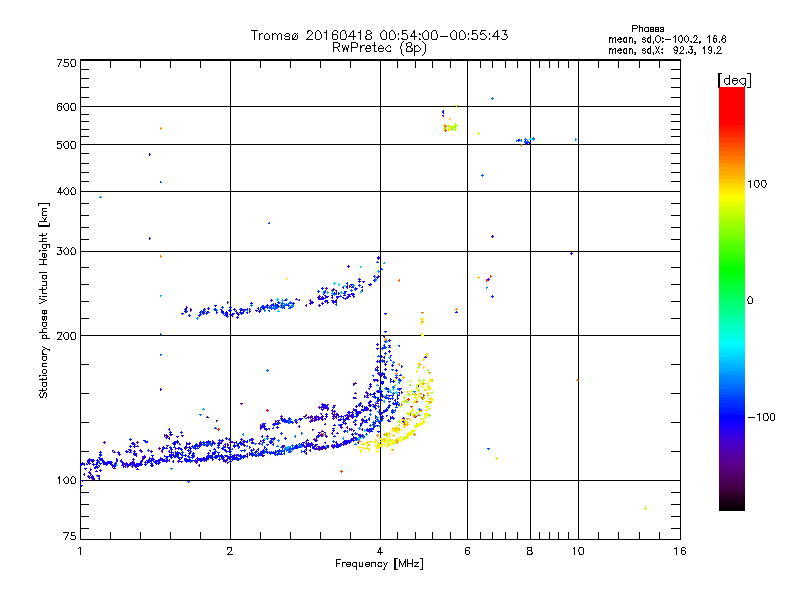Click the plot title "Tromsø 20160418 00:54:00-00:55:43"
Viewport: 800px width, 600px height.
[379, 35]
